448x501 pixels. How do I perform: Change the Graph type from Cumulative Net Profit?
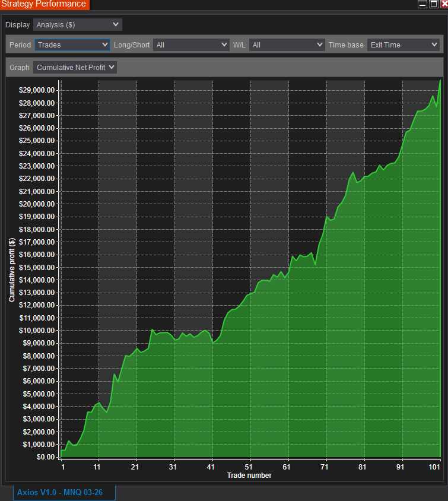tap(75, 68)
